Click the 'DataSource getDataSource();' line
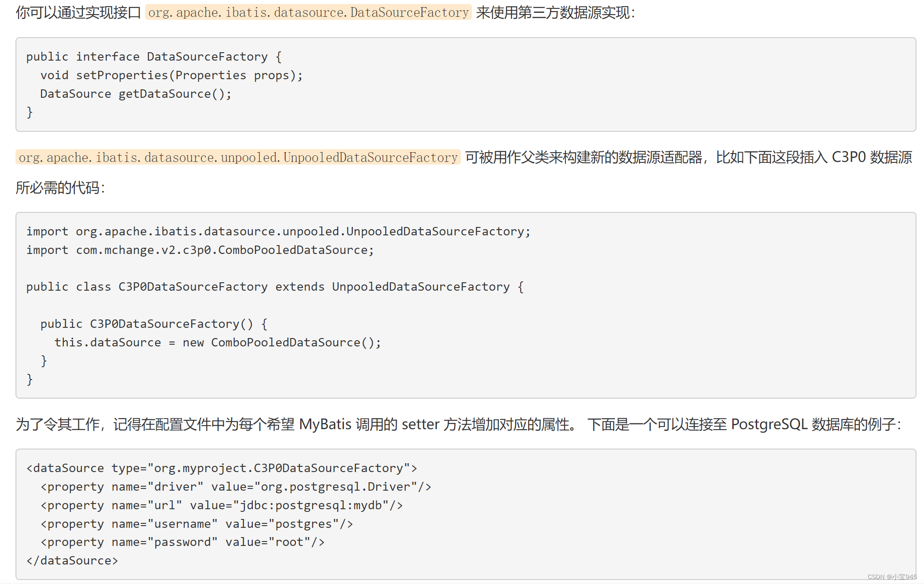The image size is (924, 584). tap(135, 94)
